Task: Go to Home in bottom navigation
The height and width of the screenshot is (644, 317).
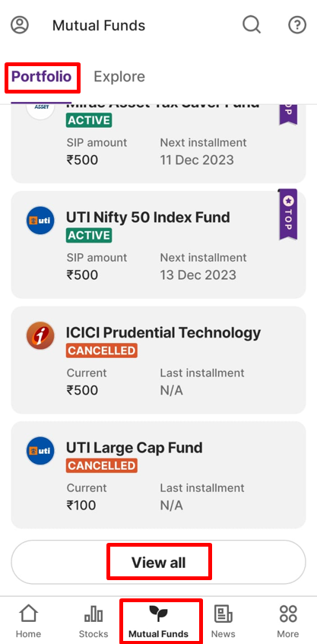Action: click(x=28, y=621)
